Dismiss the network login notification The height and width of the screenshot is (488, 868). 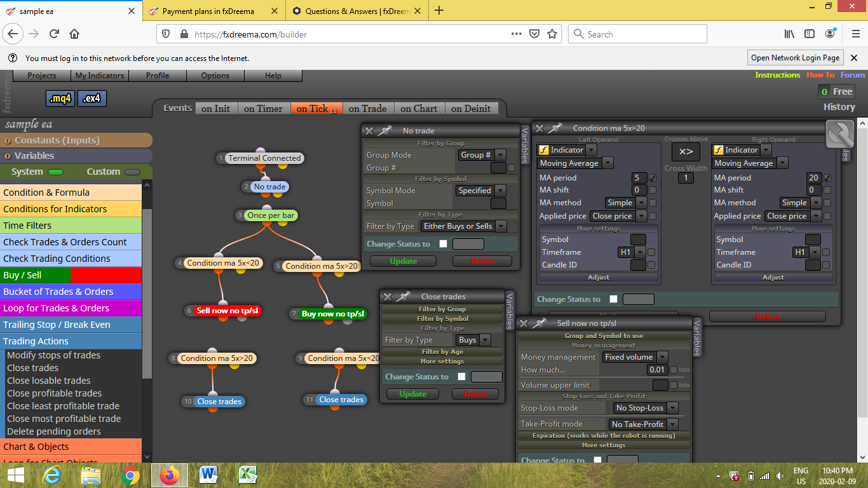point(854,58)
